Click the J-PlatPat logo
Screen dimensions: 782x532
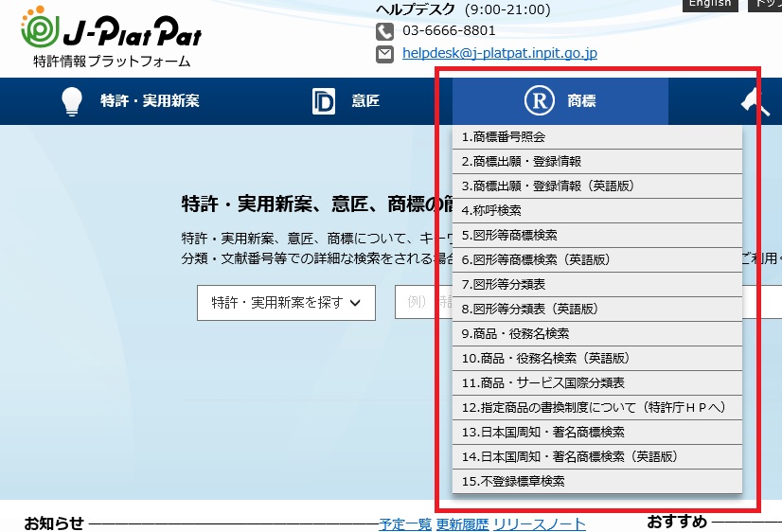tap(111, 38)
